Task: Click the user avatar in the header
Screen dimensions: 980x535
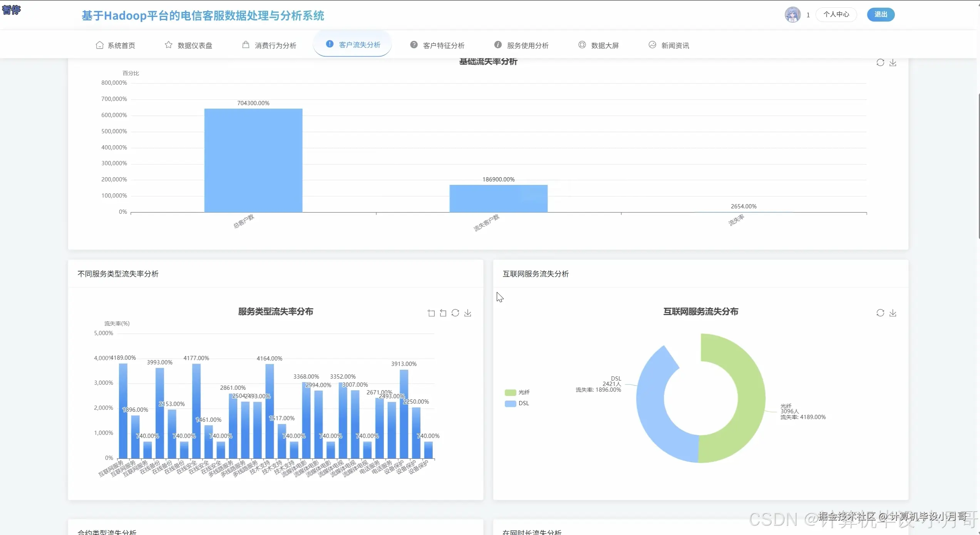Action: pos(792,15)
